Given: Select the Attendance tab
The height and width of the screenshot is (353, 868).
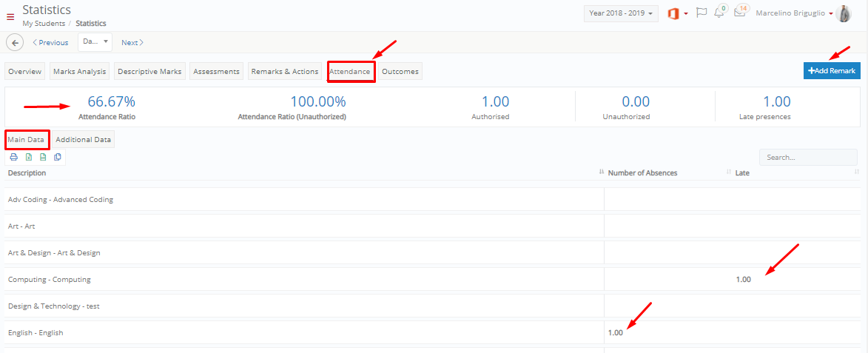Looking at the screenshot, I should (x=350, y=71).
